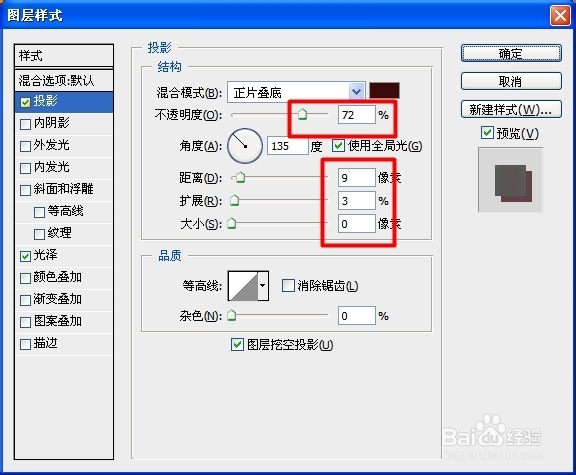The image size is (576, 475).
Task: Enable the 外发光 checkbox
Action: point(25,146)
